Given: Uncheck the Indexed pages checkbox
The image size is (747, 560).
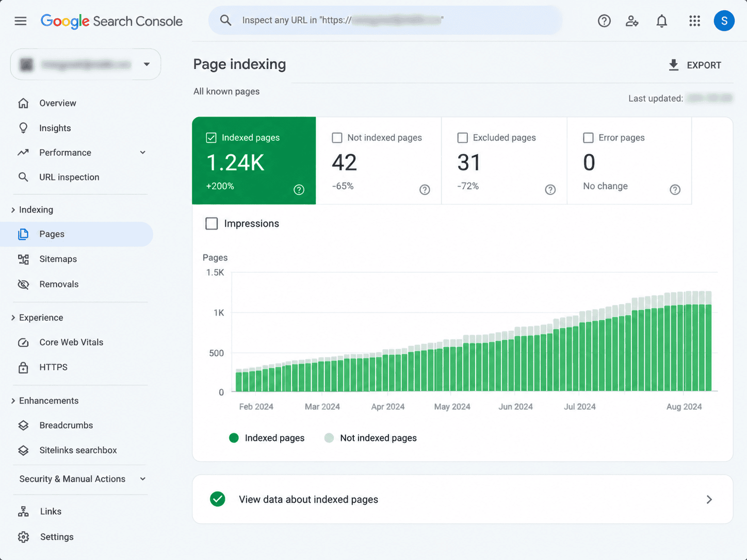Looking at the screenshot, I should (211, 138).
